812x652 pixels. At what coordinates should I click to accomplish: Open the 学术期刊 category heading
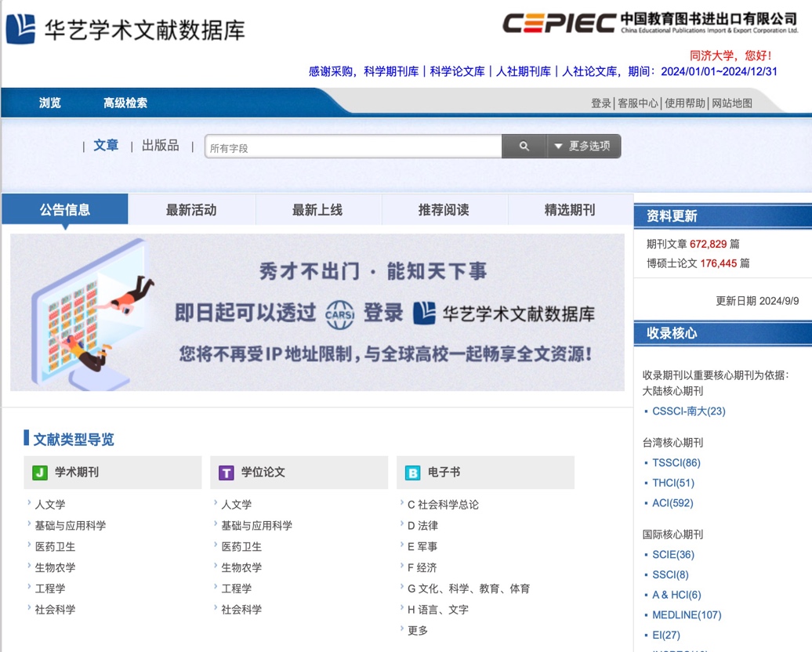77,473
